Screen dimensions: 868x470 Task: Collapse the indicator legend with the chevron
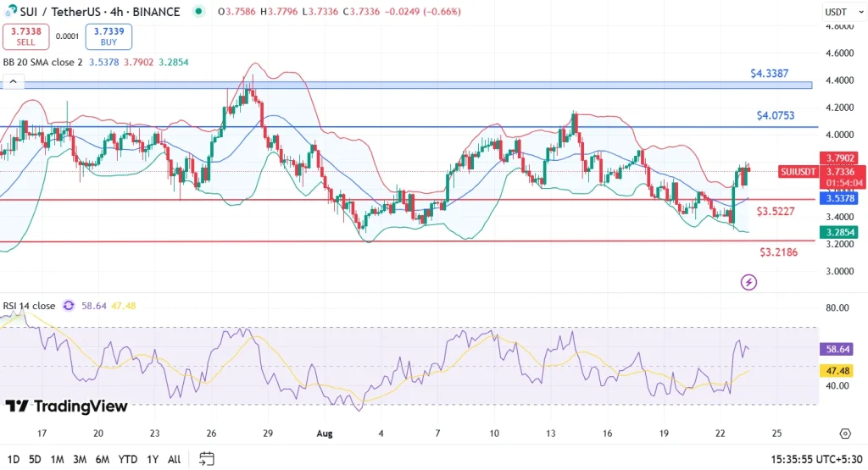coord(14,82)
